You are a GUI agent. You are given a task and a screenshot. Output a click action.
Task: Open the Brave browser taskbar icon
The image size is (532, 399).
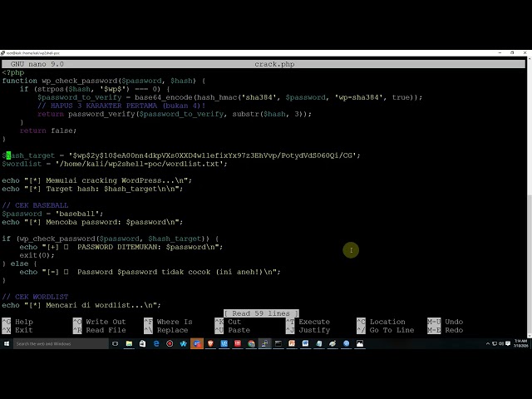[x=210, y=343]
